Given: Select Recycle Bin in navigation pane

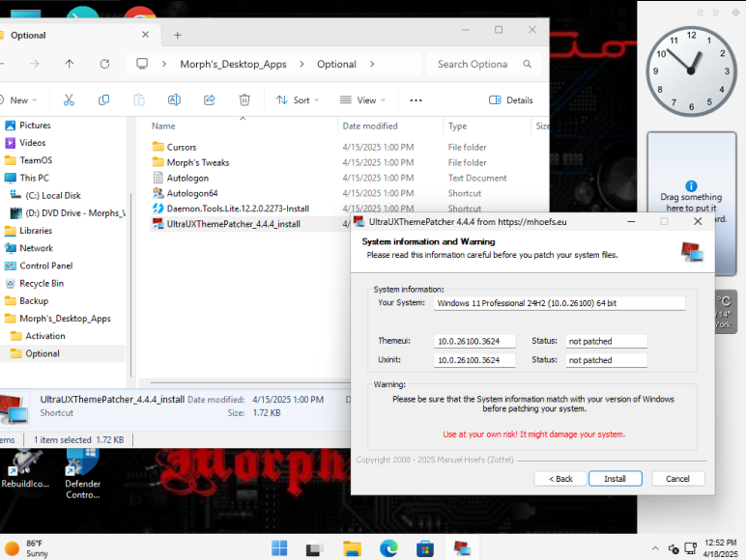Looking at the screenshot, I should [42, 283].
